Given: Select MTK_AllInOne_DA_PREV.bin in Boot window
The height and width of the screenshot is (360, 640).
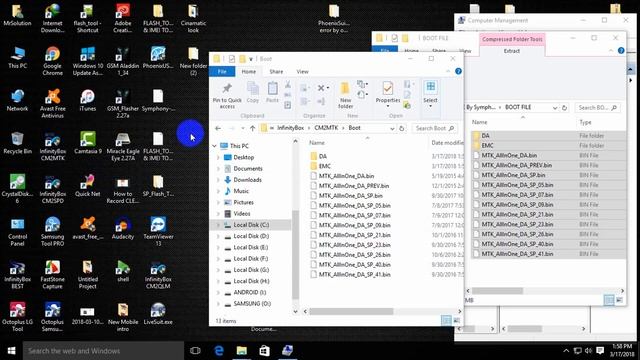Looking at the screenshot, I should pos(353,186).
